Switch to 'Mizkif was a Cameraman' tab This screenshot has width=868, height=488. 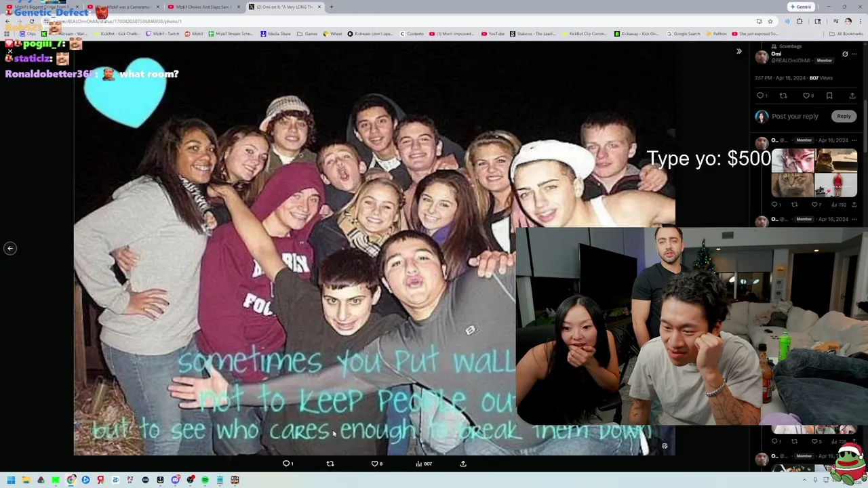[125, 7]
